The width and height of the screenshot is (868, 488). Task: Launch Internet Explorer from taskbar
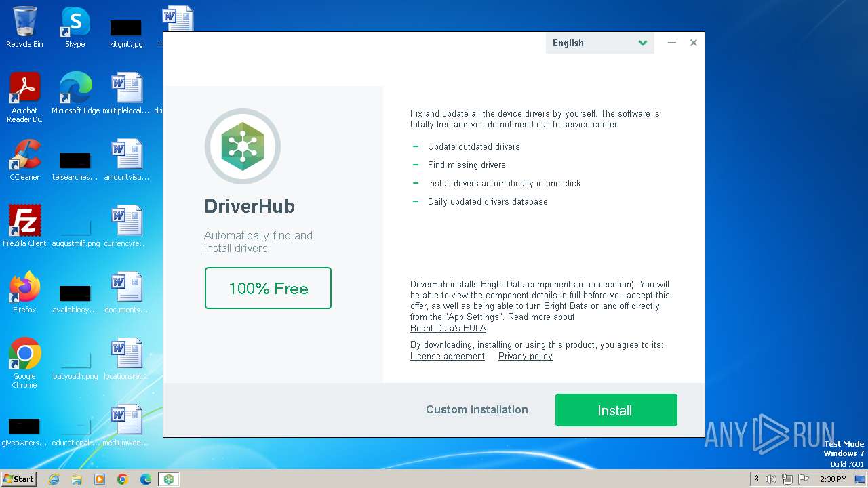54,479
